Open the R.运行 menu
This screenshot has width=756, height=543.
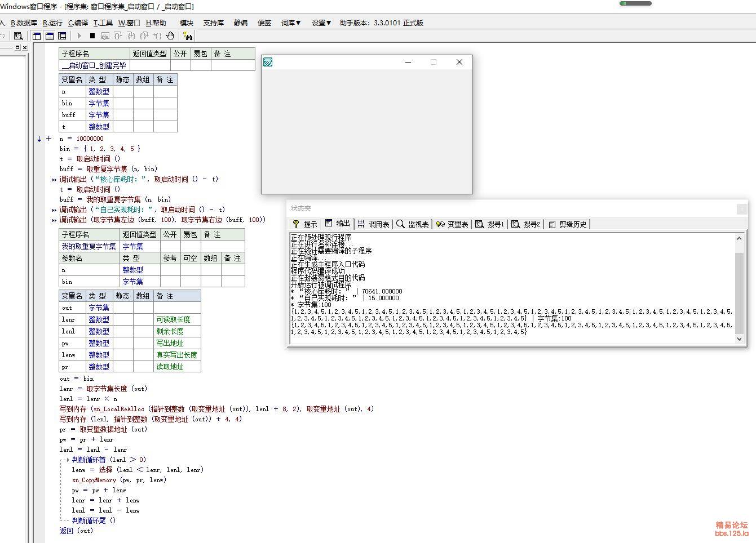52,23
